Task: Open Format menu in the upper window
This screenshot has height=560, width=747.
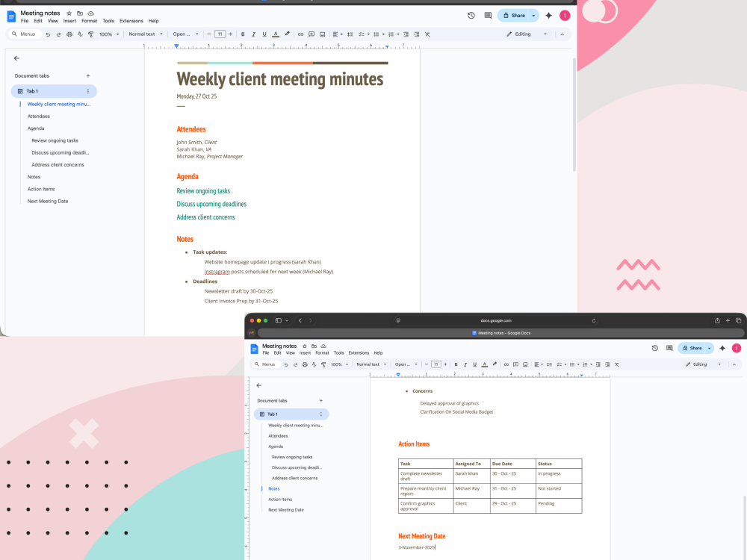Action: 89,21
